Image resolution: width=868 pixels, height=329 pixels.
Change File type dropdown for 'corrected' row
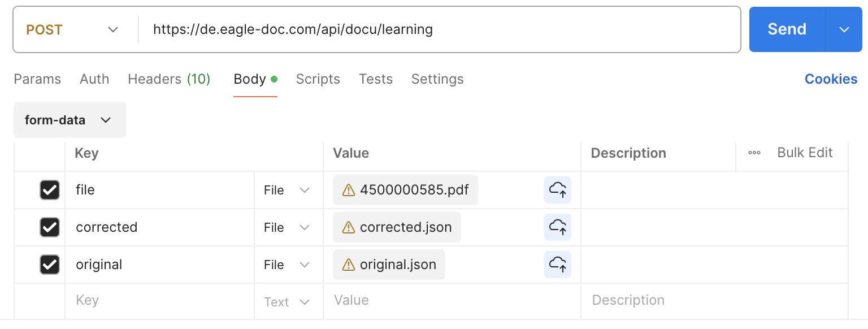point(287,227)
